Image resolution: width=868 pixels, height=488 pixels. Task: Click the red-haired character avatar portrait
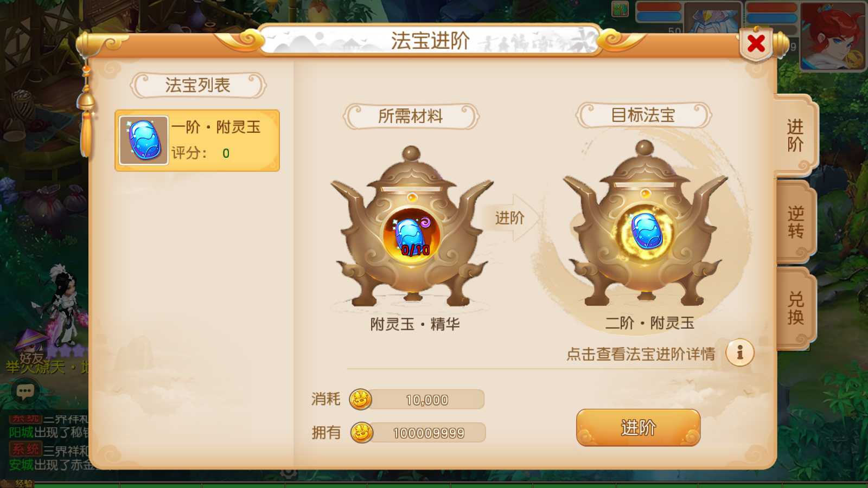tap(833, 36)
